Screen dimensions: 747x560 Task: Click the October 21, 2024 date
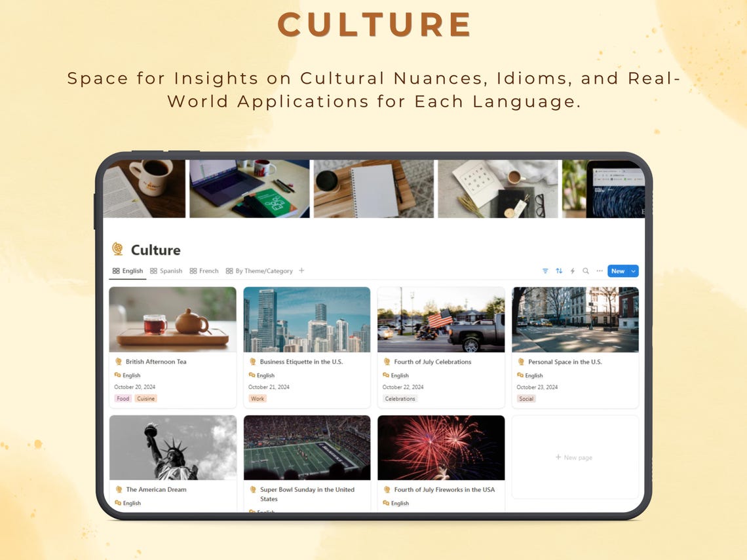pyautogui.click(x=269, y=387)
